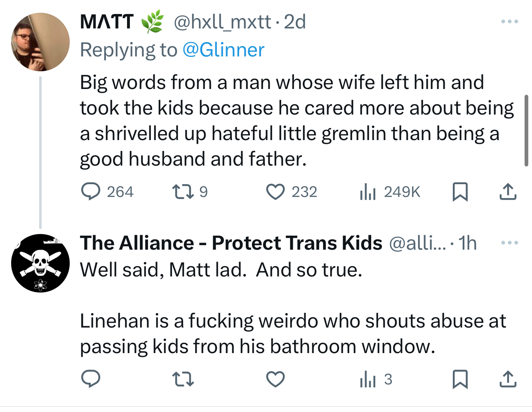Viewport: 532px width, 412px height.
Task: Reply to MATT's tweet with 264 replies
Action: pyautogui.click(x=90, y=192)
